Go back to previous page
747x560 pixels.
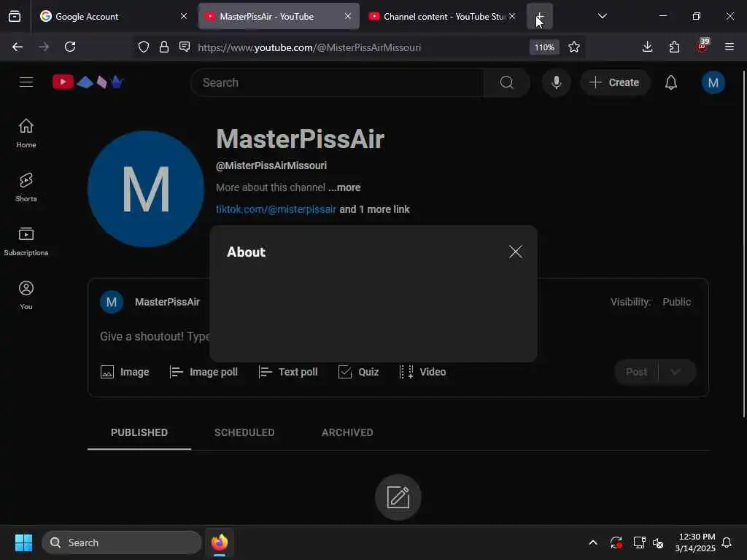click(18, 47)
